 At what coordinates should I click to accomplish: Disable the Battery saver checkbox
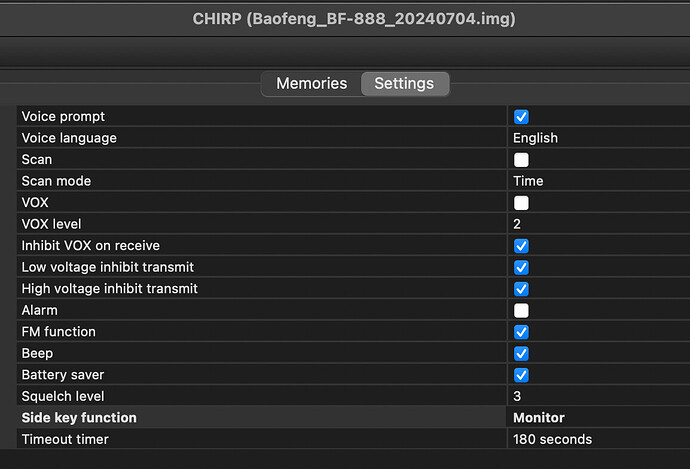[521, 375]
